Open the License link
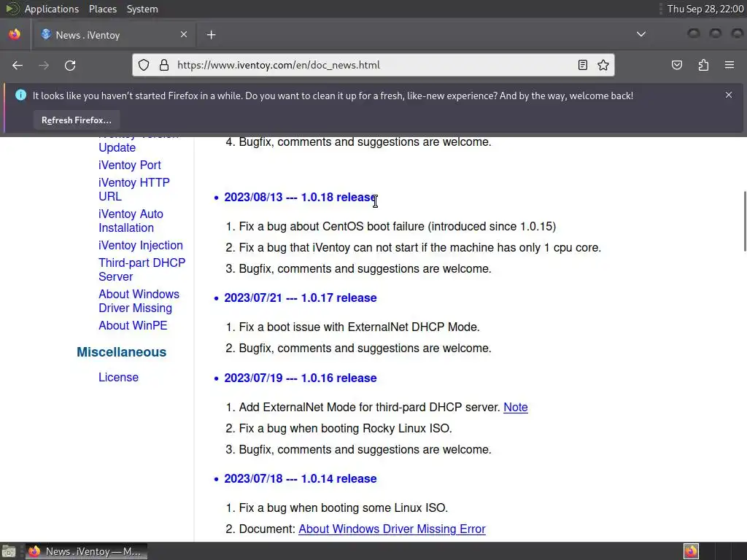747x560 pixels. point(118,377)
